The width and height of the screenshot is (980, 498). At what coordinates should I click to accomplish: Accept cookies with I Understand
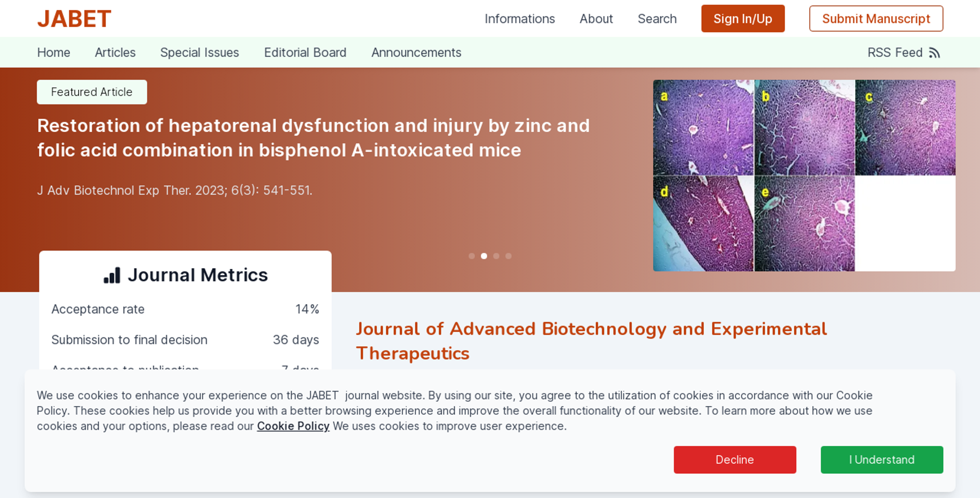[x=881, y=459]
